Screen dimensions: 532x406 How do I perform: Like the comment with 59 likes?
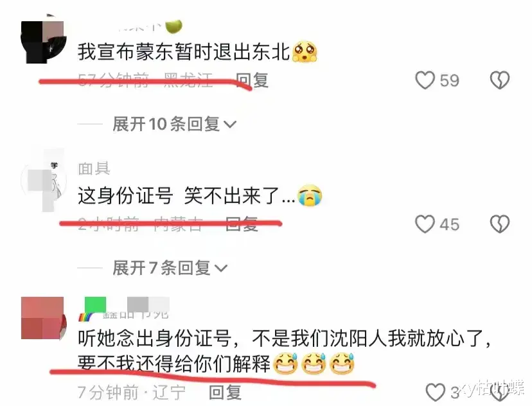pyautogui.click(x=425, y=80)
